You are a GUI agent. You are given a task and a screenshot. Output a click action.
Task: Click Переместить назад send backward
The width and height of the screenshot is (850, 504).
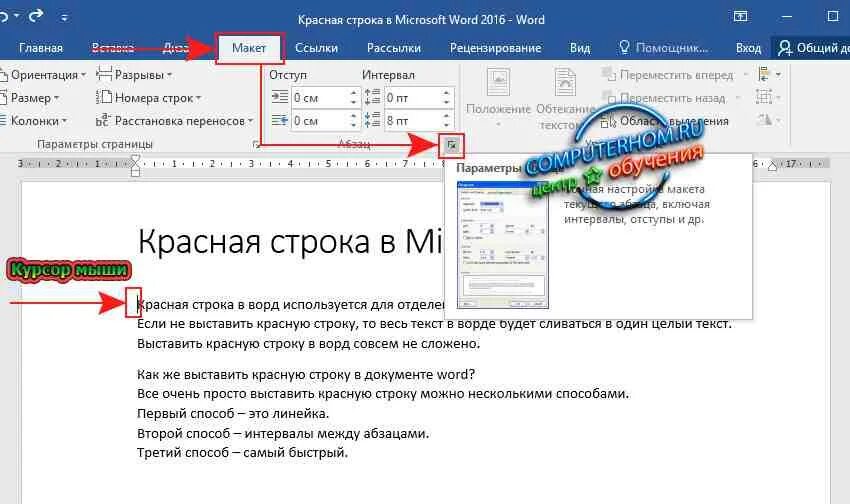tap(671, 98)
